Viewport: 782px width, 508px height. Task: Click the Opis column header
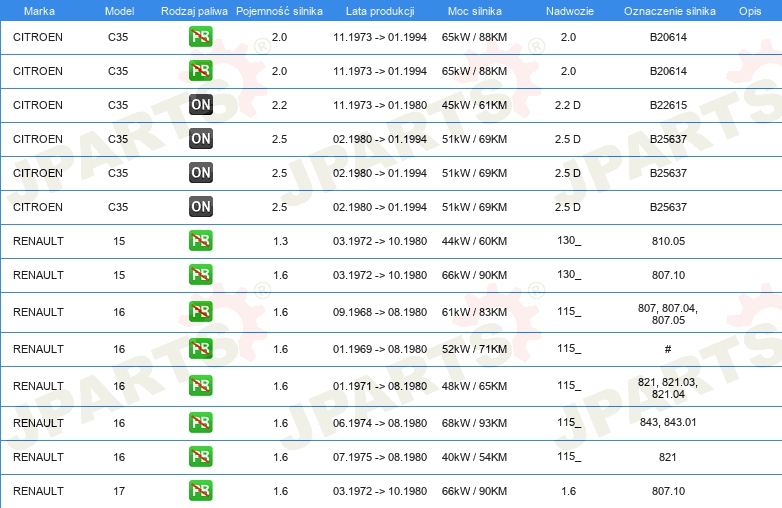pyautogui.click(x=750, y=11)
